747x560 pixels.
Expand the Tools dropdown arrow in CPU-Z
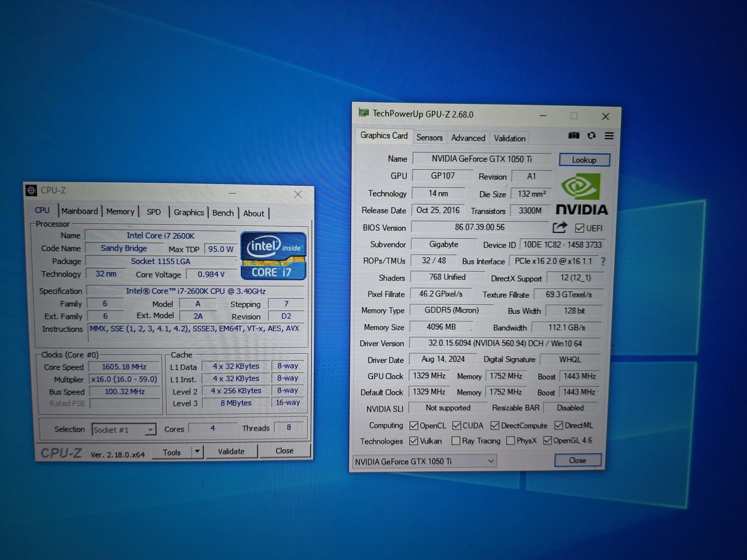[197, 452]
